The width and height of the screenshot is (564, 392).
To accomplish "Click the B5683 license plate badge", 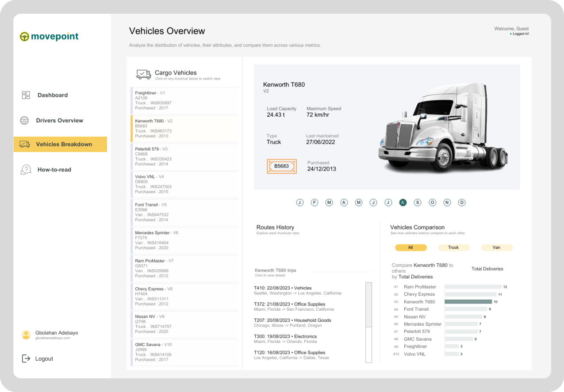I will click(282, 167).
